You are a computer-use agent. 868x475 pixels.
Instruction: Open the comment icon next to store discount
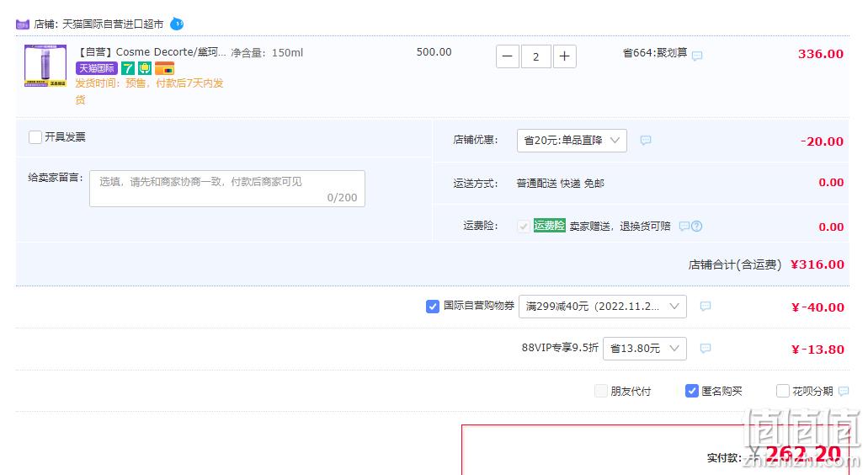[x=646, y=140]
